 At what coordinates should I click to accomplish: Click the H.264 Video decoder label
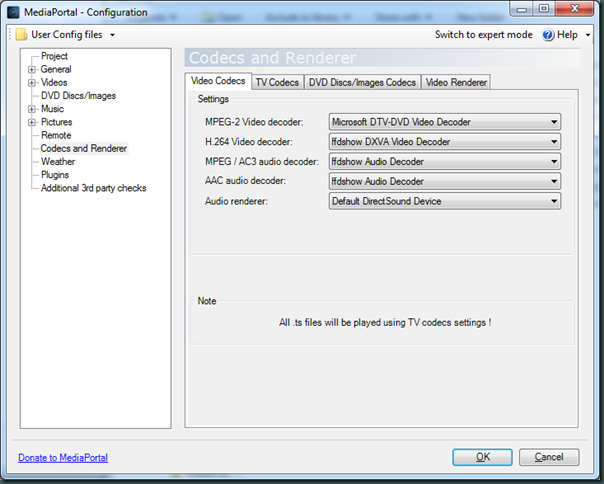tap(248, 142)
